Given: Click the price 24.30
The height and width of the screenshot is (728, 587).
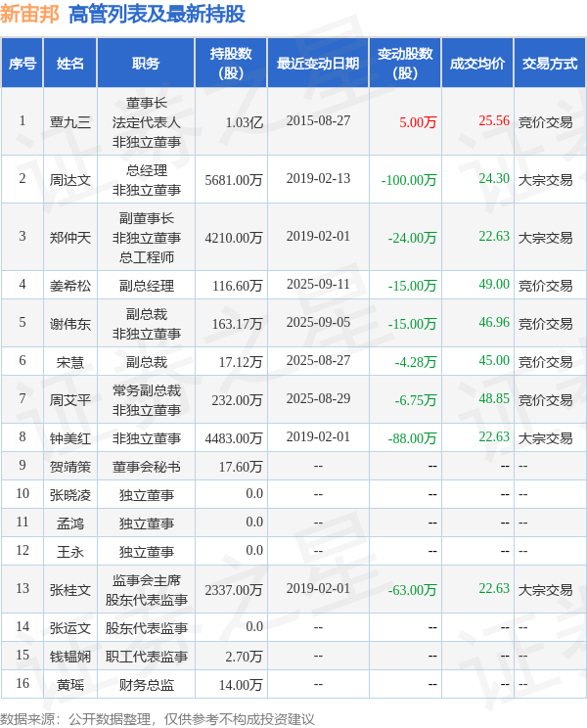Looking at the screenshot, I should pyautogui.click(x=494, y=178).
